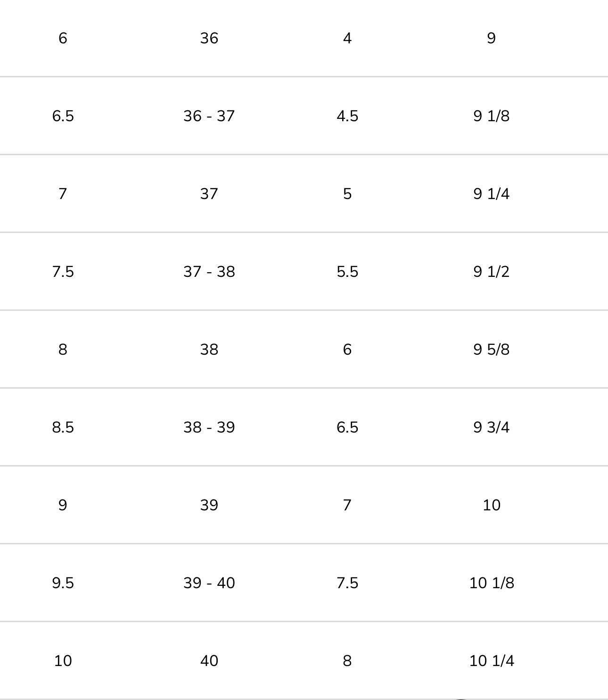Select the cell with value 4
The image size is (608, 700).
coord(347,38)
